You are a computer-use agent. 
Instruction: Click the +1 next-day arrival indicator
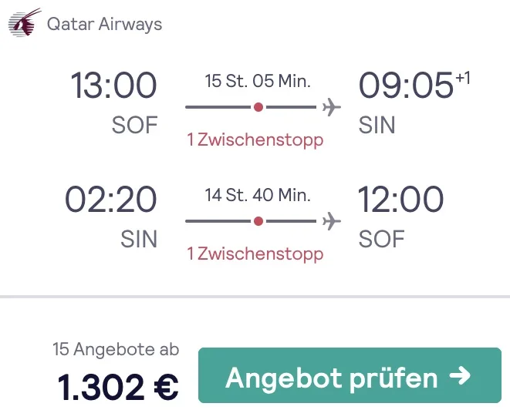tap(463, 78)
